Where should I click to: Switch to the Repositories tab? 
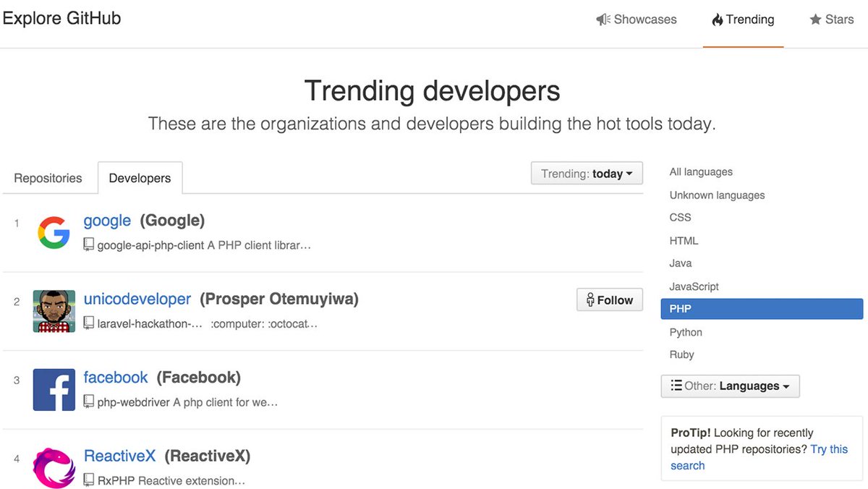(48, 178)
